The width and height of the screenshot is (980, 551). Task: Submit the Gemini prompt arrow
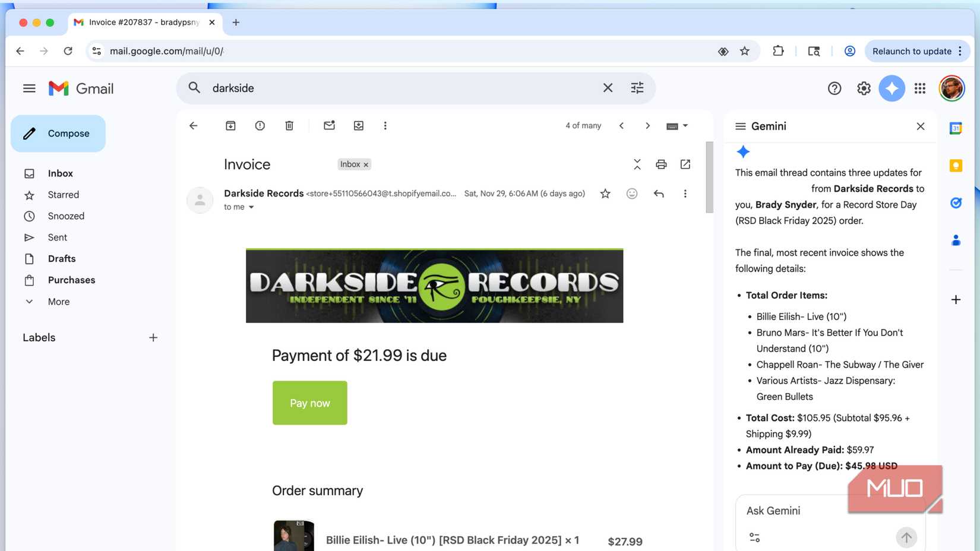[906, 538]
